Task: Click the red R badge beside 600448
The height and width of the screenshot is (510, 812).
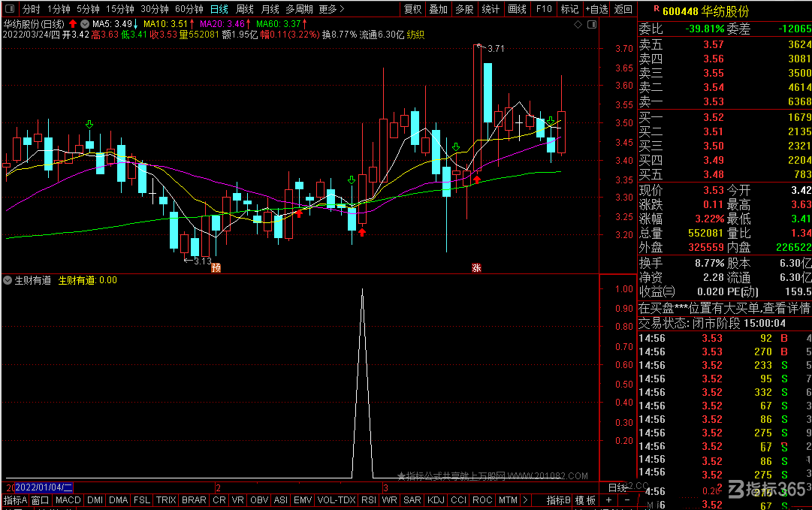Action: coord(657,8)
